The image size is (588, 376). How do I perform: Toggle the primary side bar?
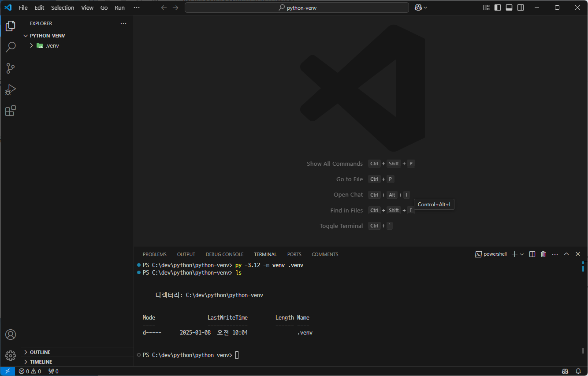498,7
